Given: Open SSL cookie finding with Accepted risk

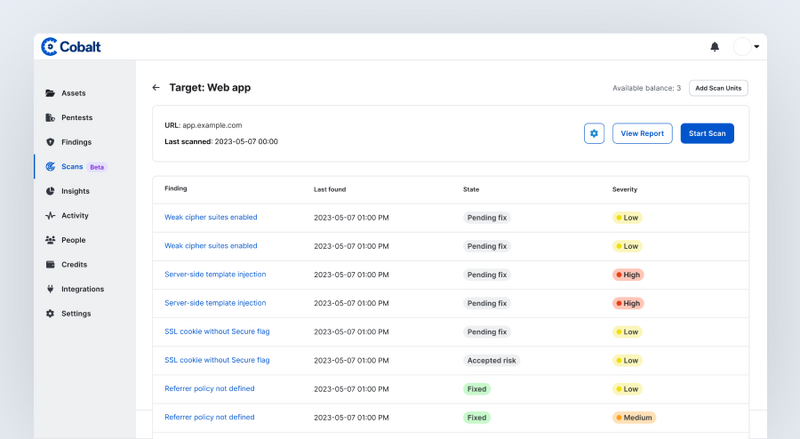Looking at the screenshot, I should point(217,360).
